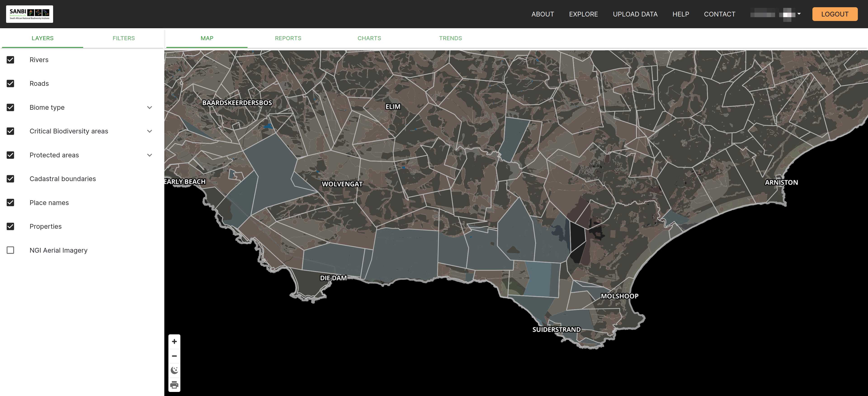The width and height of the screenshot is (868, 396).
Task: Click the Die Dam map label
Action: tap(333, 278)
